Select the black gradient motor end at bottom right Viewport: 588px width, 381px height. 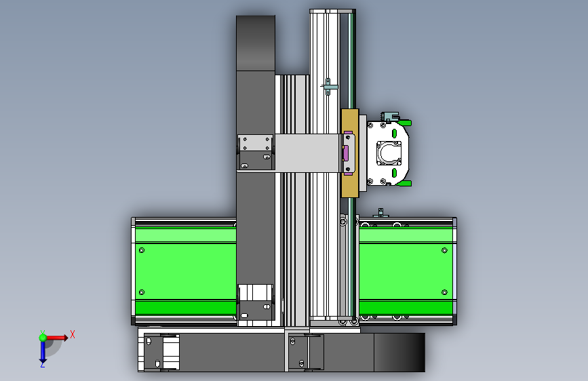pos(399,353)
